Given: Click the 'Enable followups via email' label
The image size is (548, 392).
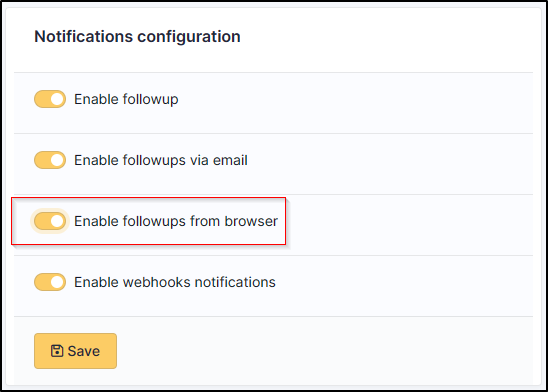Looking at the screenshot, I should click(x=161, y=160).
